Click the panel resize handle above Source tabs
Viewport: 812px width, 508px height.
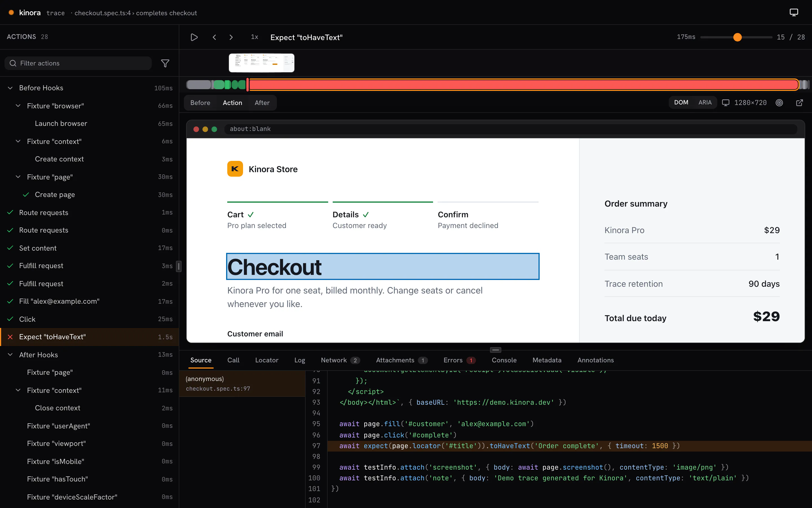495,350
